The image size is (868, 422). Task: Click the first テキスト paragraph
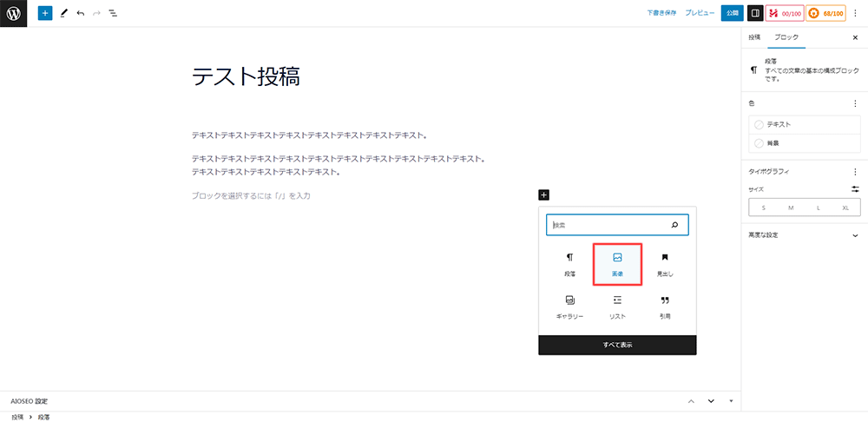310,135
